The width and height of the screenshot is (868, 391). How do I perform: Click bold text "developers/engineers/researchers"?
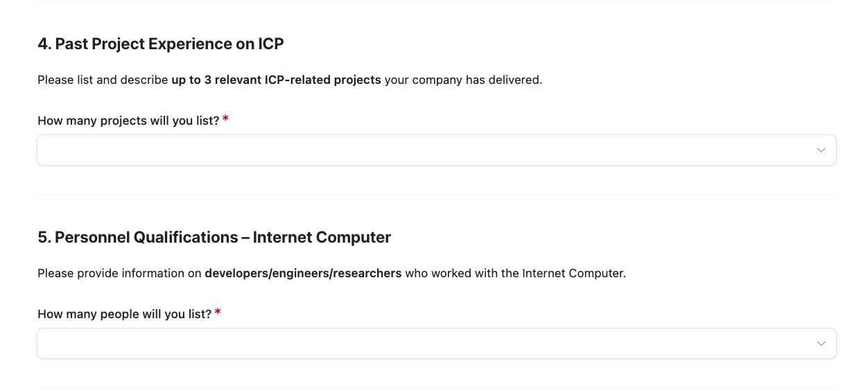(303, 273)
